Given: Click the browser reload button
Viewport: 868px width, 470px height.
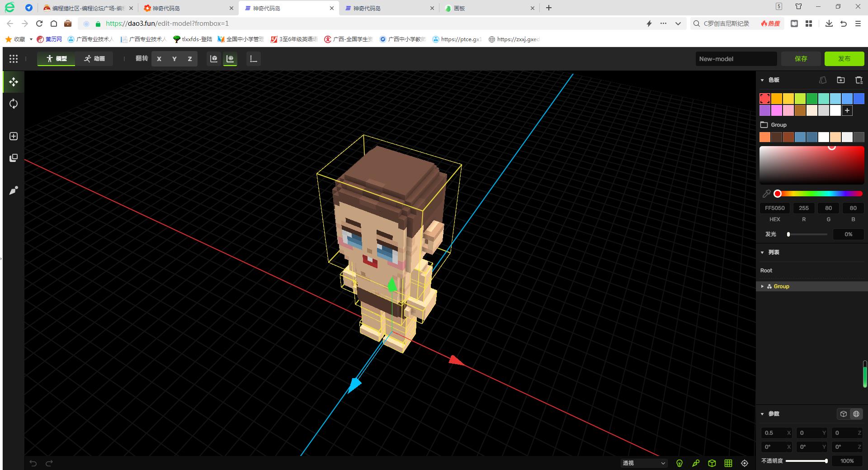Looking at the screenshot, I should coord(39,24).
